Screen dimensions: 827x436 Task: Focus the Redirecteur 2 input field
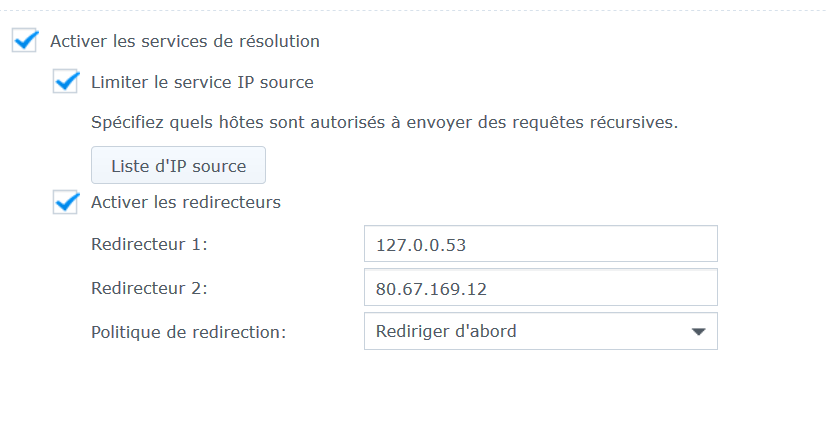tap(540, 288)
